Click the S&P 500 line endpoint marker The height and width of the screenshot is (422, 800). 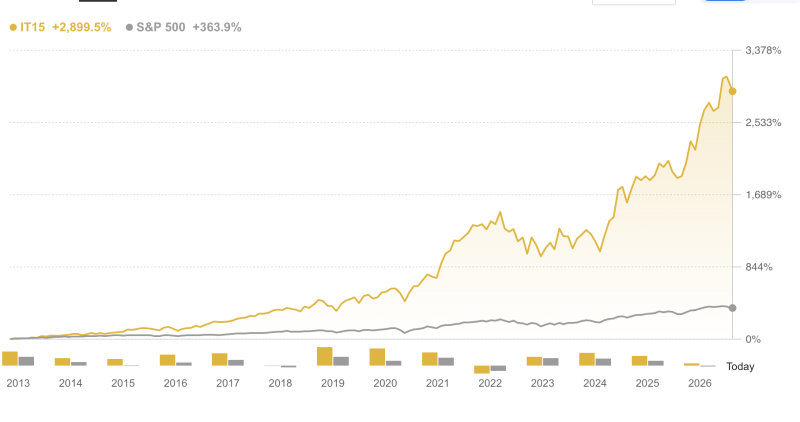[733, 308]
